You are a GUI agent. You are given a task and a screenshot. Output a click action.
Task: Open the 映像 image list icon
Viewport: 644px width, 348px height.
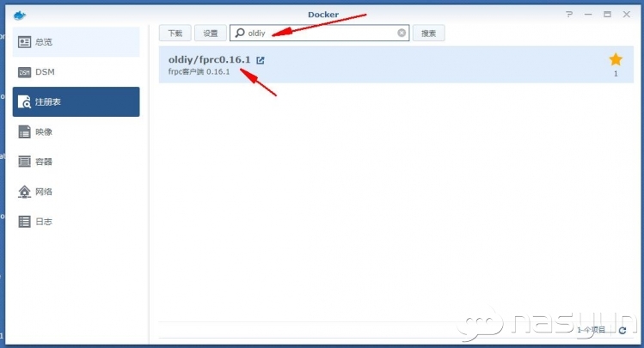pyautogui.click(x=24, y=131)
